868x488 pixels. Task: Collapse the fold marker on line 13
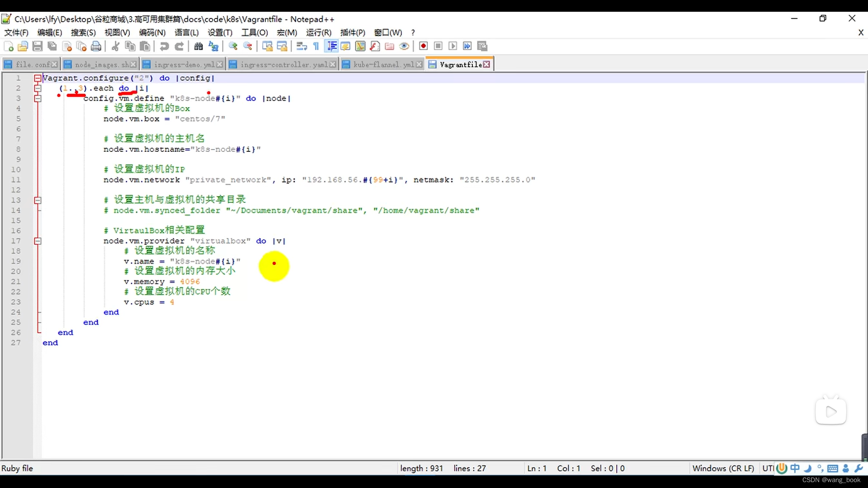[38, 200]
